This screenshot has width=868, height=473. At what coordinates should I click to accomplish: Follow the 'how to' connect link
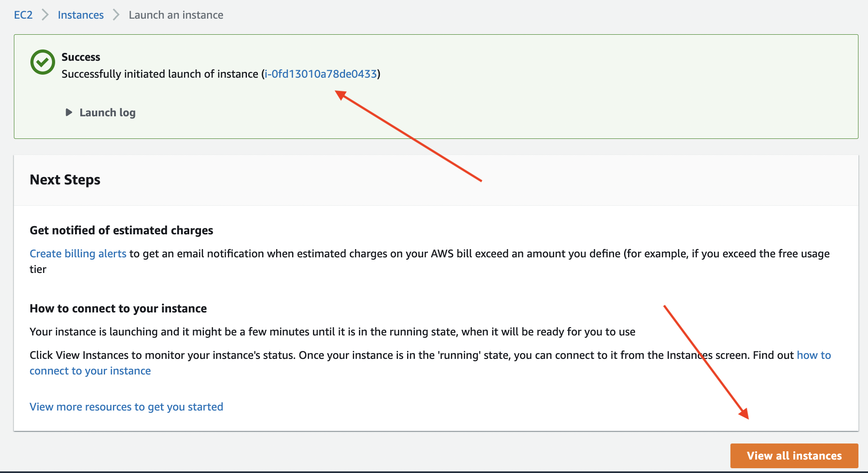pos(814,355)
